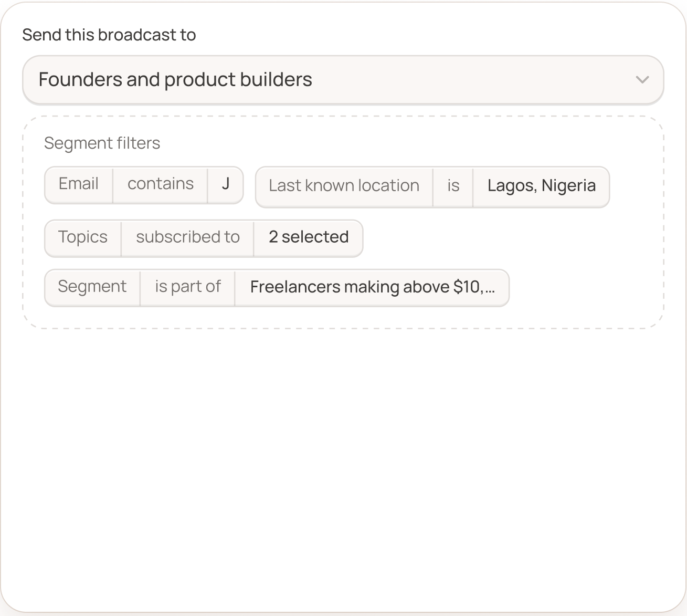Open the "is part of" segment operator
The height and width of the screenshot is (616, 687).
[x=187, y=287]
